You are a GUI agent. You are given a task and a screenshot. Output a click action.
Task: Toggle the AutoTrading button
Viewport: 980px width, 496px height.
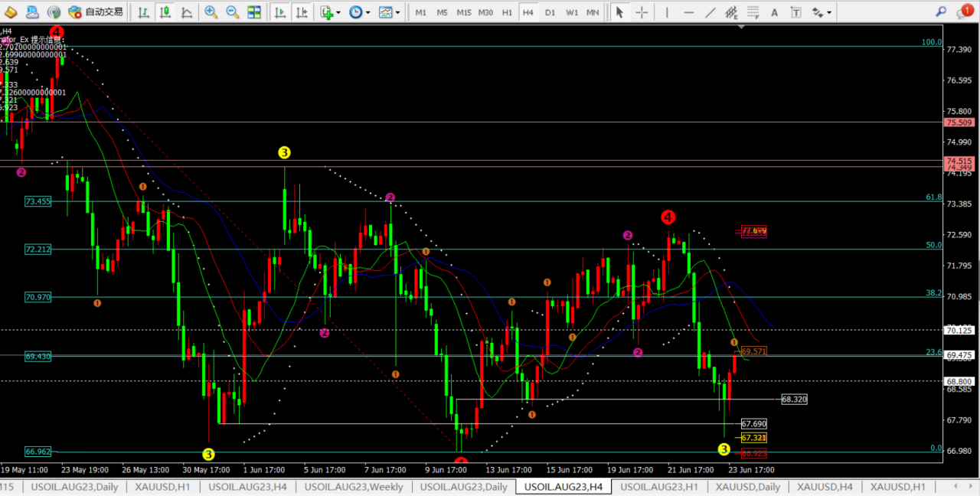[96, 12]
